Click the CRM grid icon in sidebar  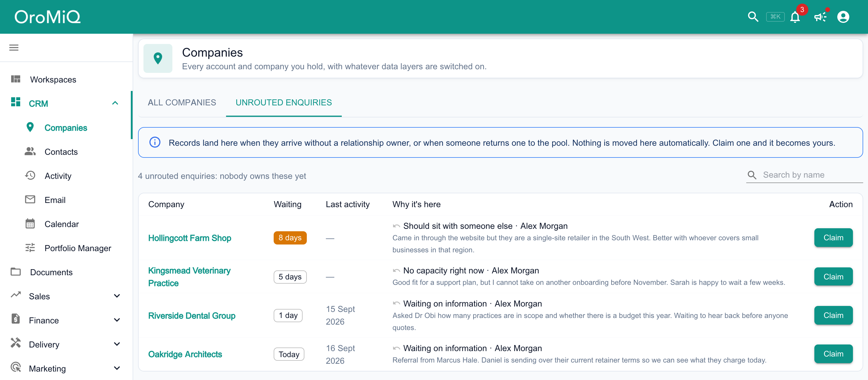15,102
